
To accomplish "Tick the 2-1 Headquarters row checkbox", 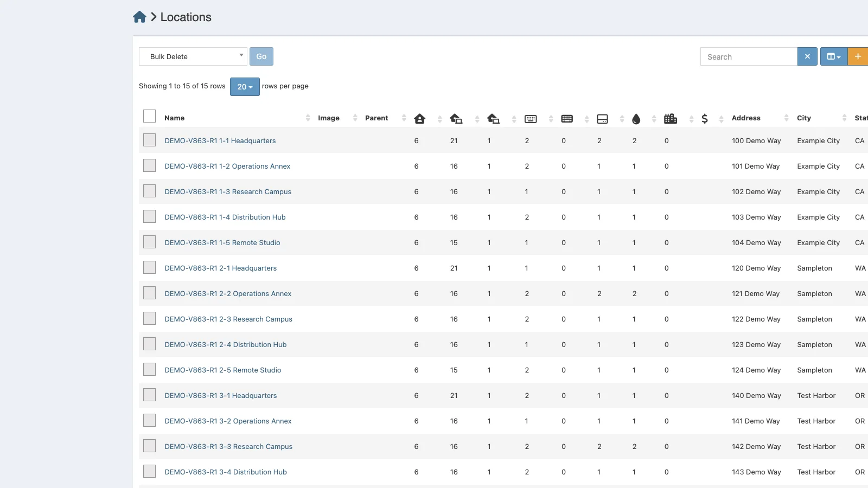I will pyautogui.click(x=150, y=267).
